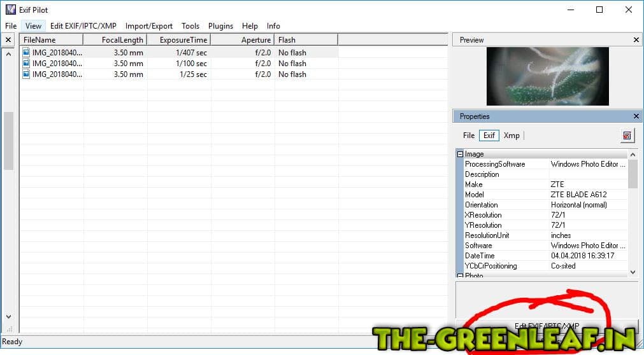Click the file icon next to the 1/25 sec row

(x=26, y=74)
